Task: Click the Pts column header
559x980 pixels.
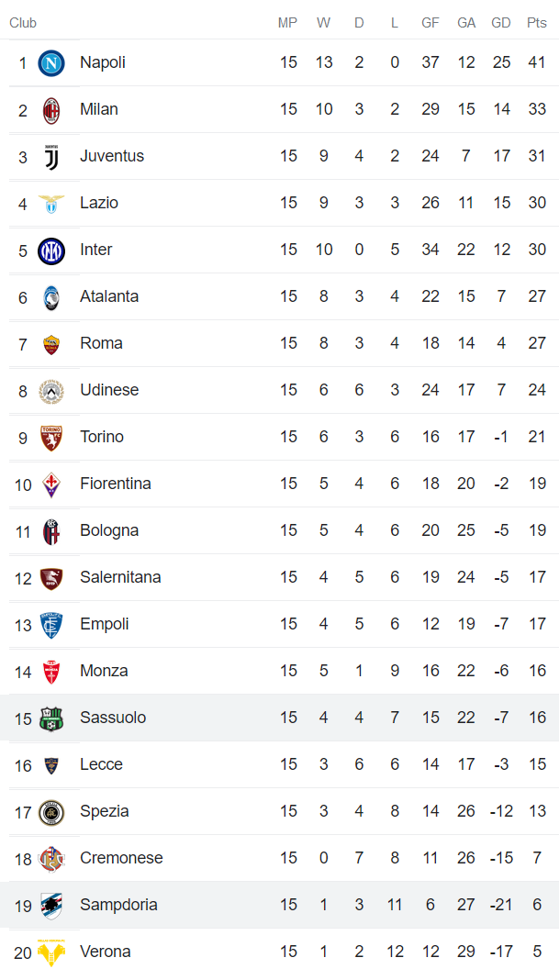Action: coord(537,23)
